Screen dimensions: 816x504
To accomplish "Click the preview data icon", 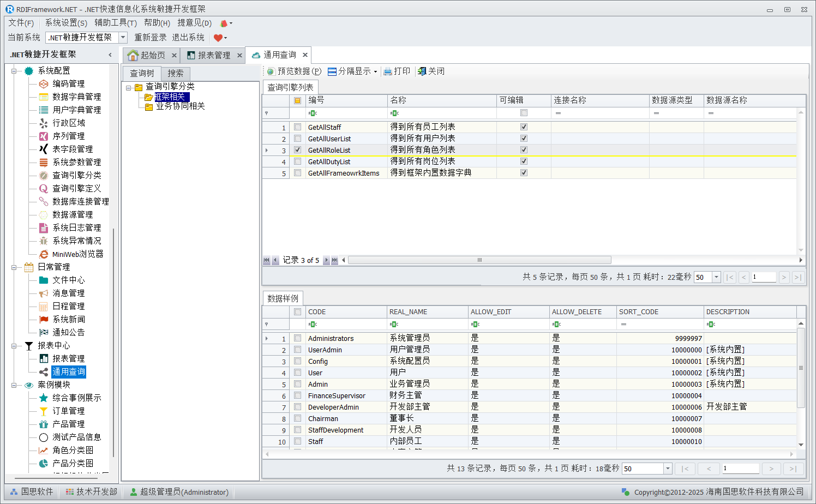I will [x=271, y=71].
